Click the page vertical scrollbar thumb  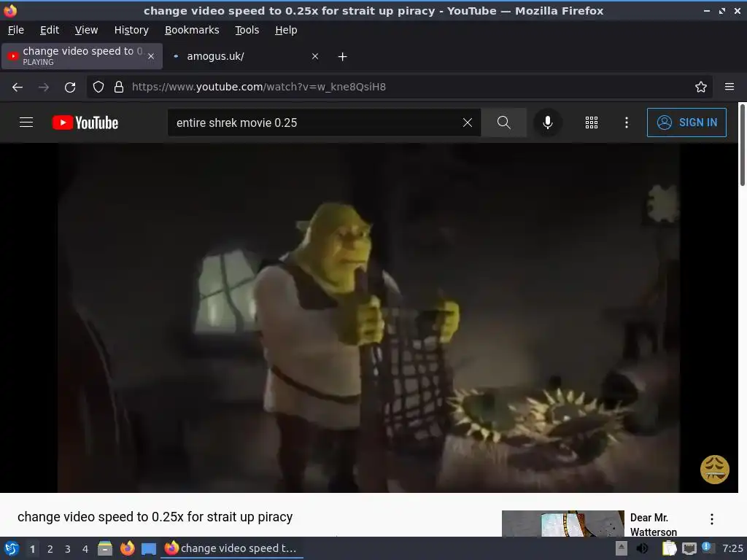coord(742,145)
